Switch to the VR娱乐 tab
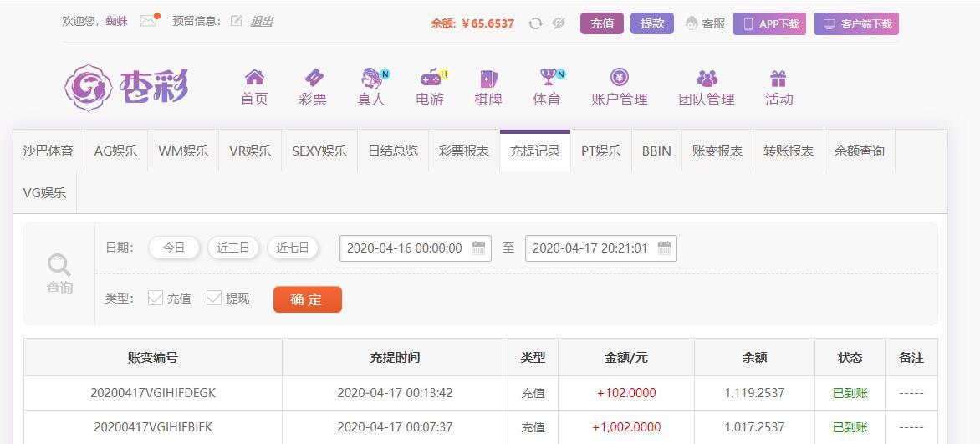980x444 pixels. point(250,151)
